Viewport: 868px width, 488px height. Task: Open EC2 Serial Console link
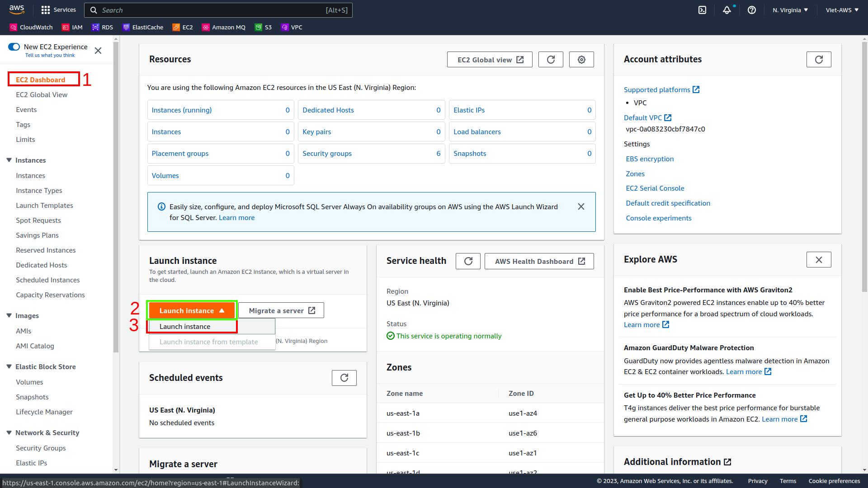[x=655, y=188]
